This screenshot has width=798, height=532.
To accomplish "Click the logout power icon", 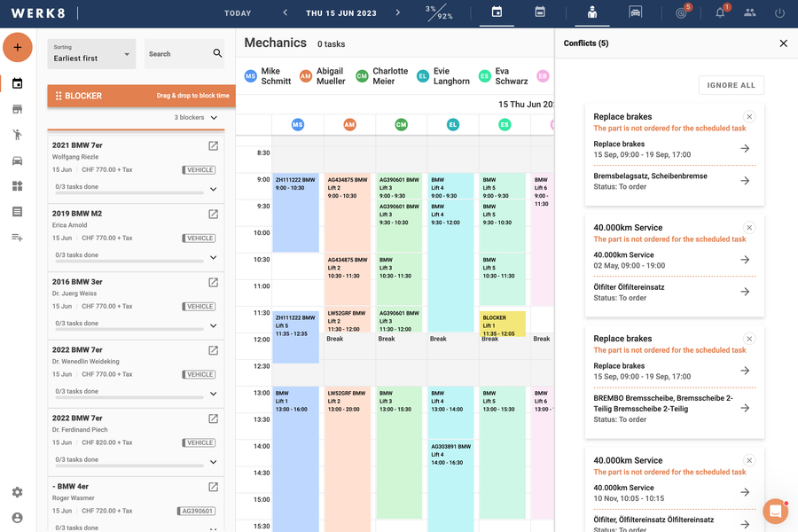I will (x=781, y=13).
